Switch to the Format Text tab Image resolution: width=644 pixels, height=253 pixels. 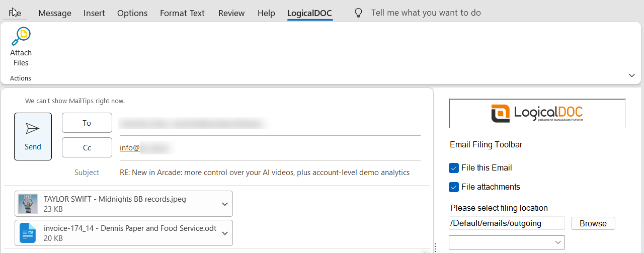click(x=182, y=13)
